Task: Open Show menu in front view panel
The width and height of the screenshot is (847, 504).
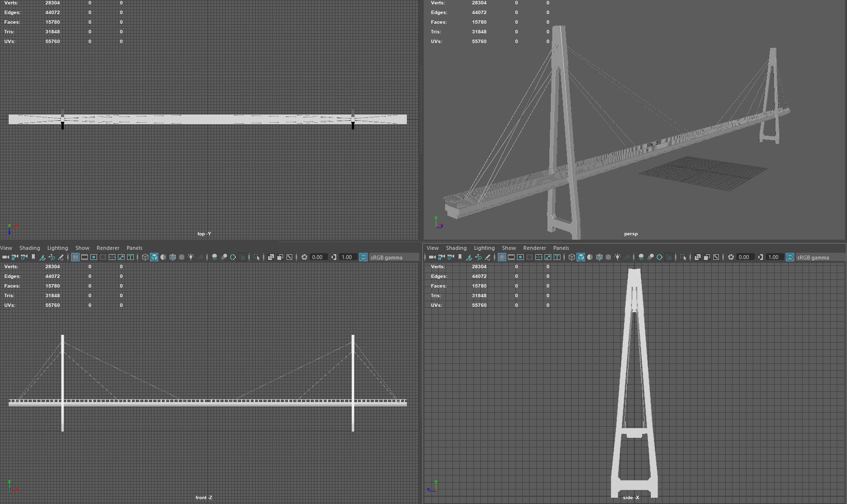Action: (x=82, y=248)
